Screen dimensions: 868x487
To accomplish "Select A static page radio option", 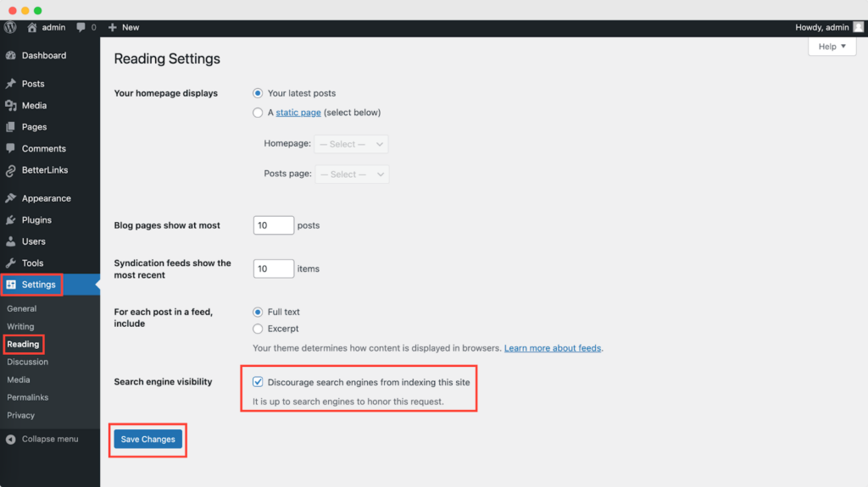I will 258,113.
